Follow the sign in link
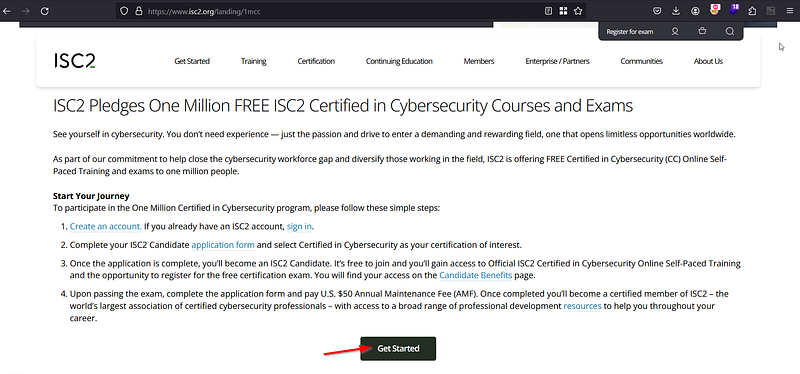 click(299, 226)
